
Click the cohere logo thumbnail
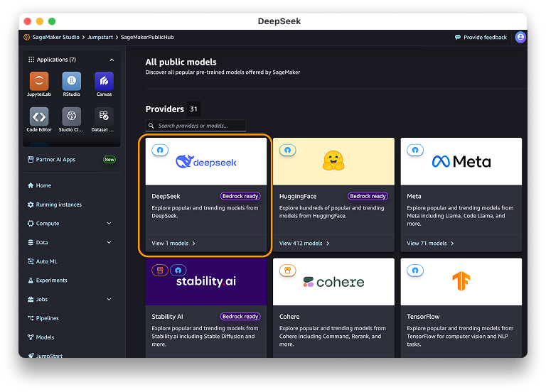(333, 282)
